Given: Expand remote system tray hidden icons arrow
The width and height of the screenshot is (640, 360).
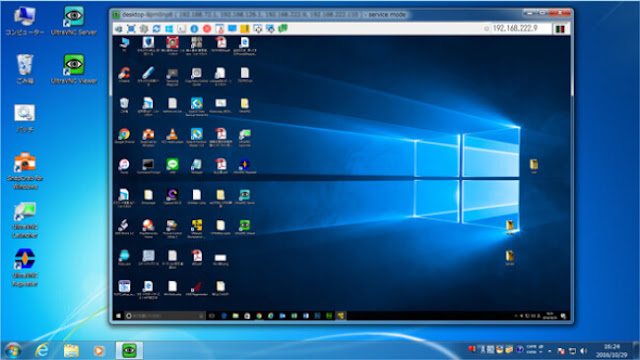Looking at the screenshot, I should 516,316.
